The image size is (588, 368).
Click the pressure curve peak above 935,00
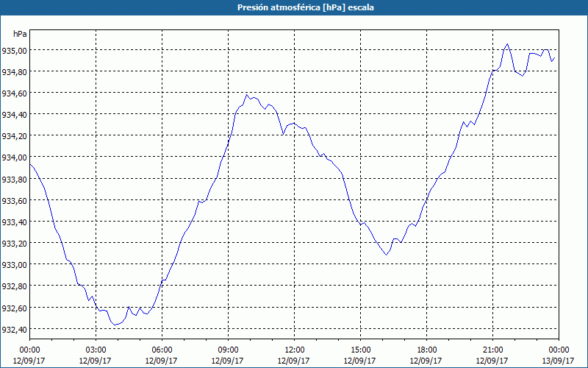coord(507,44)
